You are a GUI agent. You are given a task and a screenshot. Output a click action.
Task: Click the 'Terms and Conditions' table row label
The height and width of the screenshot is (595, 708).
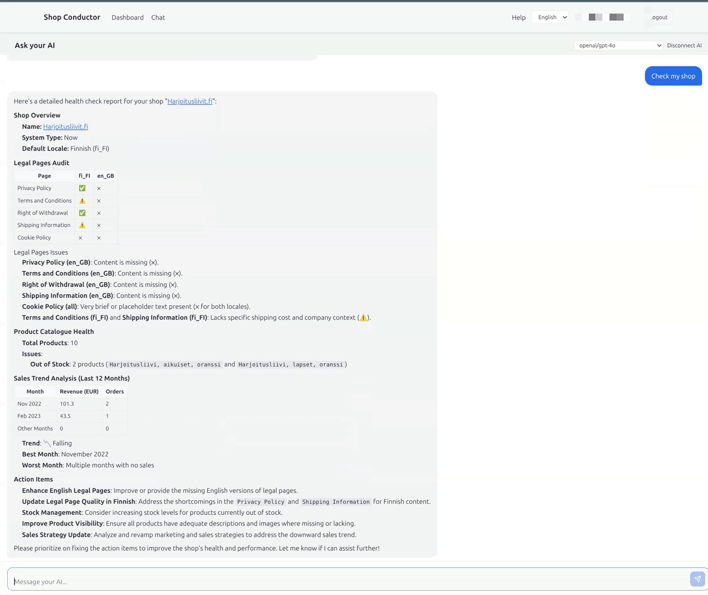click(44, 200)
